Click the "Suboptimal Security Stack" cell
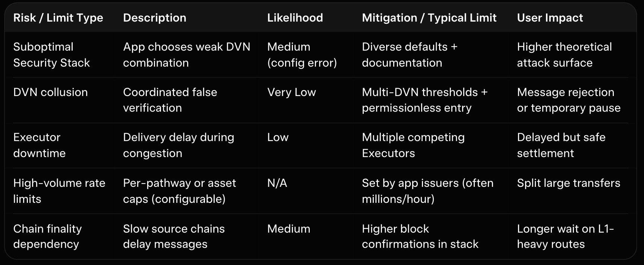 [x=51, y=55]
